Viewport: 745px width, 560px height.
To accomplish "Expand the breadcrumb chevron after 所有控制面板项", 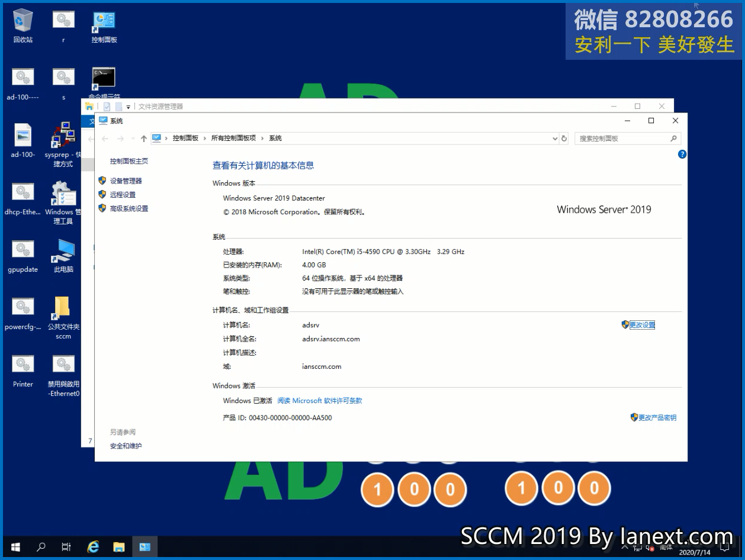I will (263, 139).
